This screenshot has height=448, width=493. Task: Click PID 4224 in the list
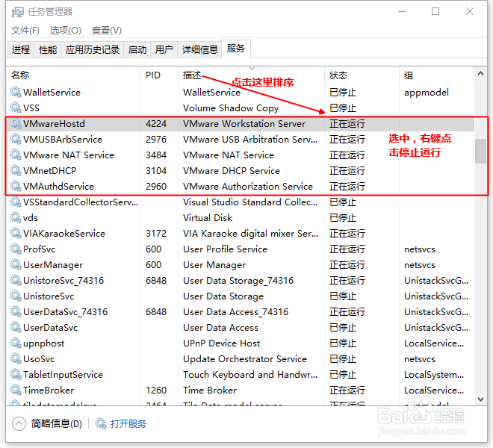tap(156, 123)
